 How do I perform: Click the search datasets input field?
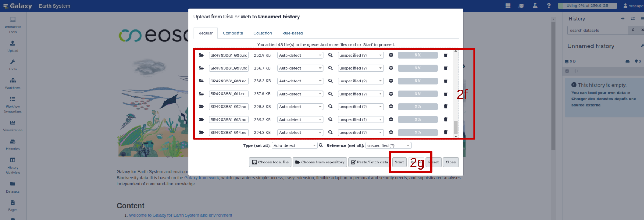(597, 30)
